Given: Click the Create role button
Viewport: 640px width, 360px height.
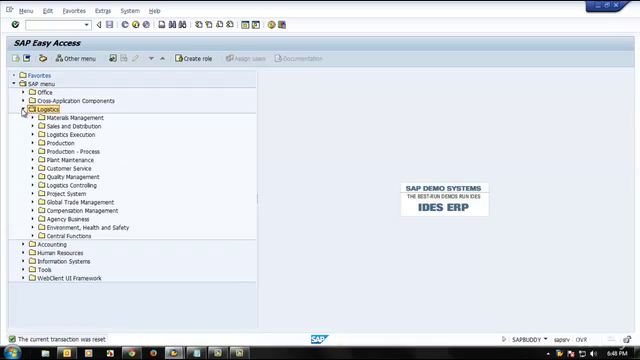Looking at the screenshot, I should pos(194,58).
